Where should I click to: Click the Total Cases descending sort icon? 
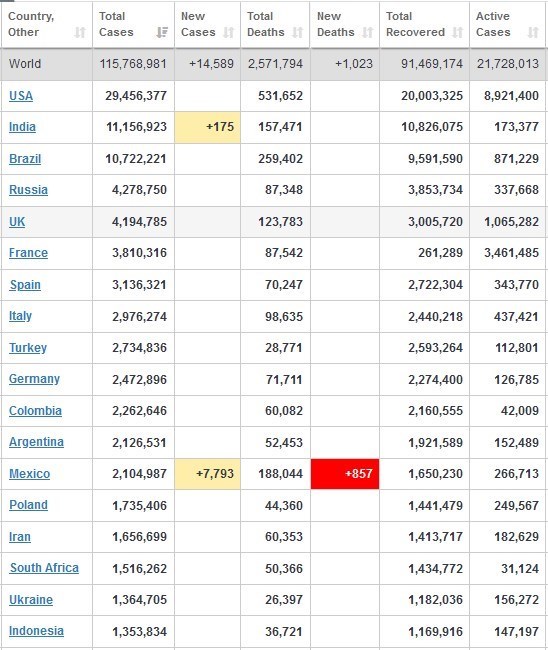(162, 32)
